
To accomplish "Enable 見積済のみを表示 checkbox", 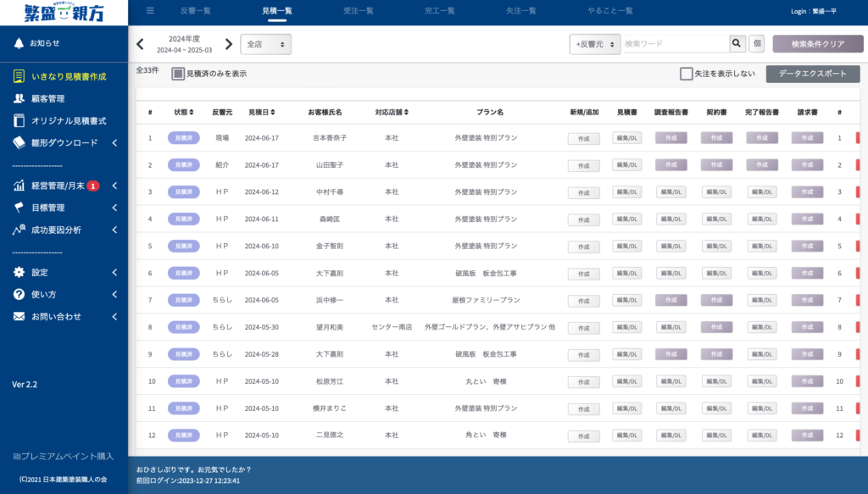I will pyautogui.click(x=178, y=74).
